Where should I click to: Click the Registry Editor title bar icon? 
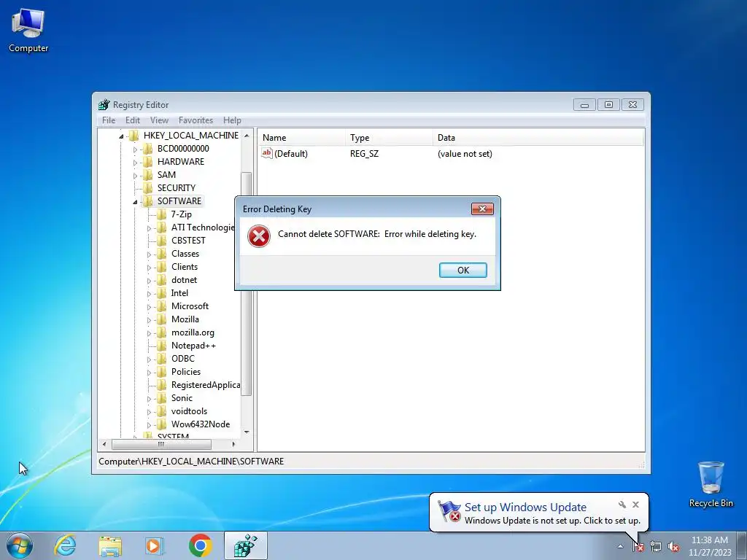(104, 105)
